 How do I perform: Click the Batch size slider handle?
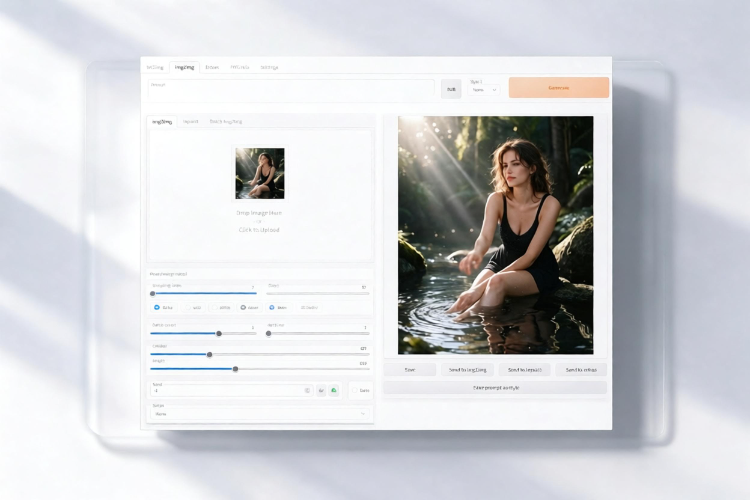(268, 333)
